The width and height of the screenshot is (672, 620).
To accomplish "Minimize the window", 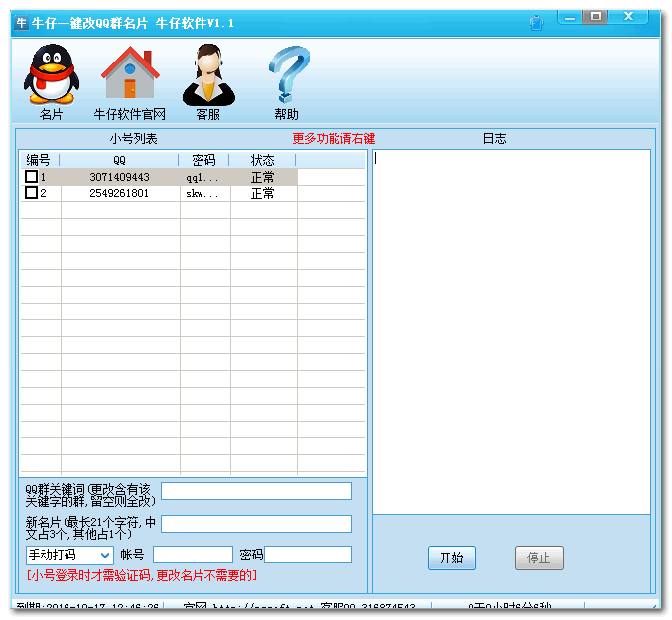I will click(570, 17).
